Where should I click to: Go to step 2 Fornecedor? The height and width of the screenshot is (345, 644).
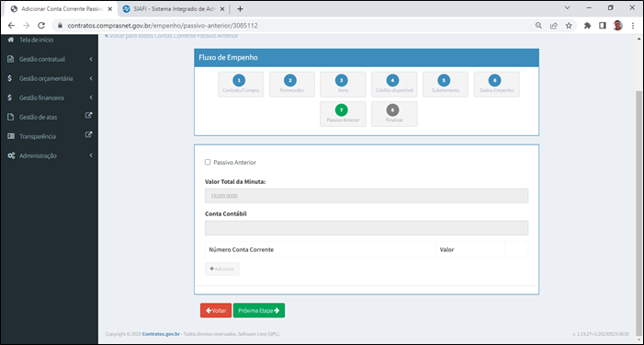(292, 85)
